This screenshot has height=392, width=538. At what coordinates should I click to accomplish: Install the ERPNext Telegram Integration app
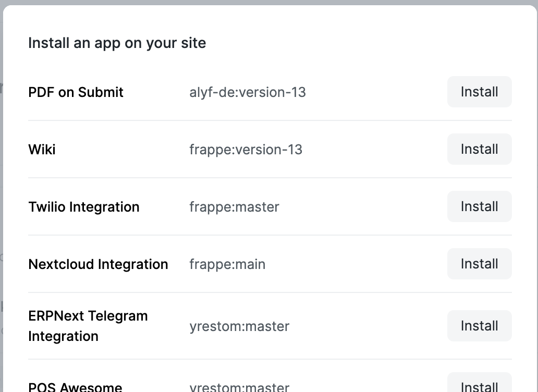click(x=479, y=326)
